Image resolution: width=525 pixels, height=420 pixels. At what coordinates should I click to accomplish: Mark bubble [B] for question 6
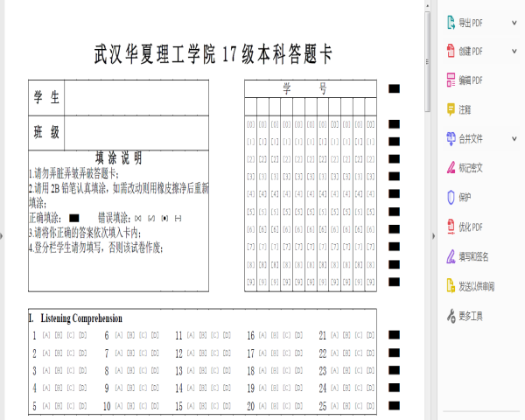click(131, 335)
